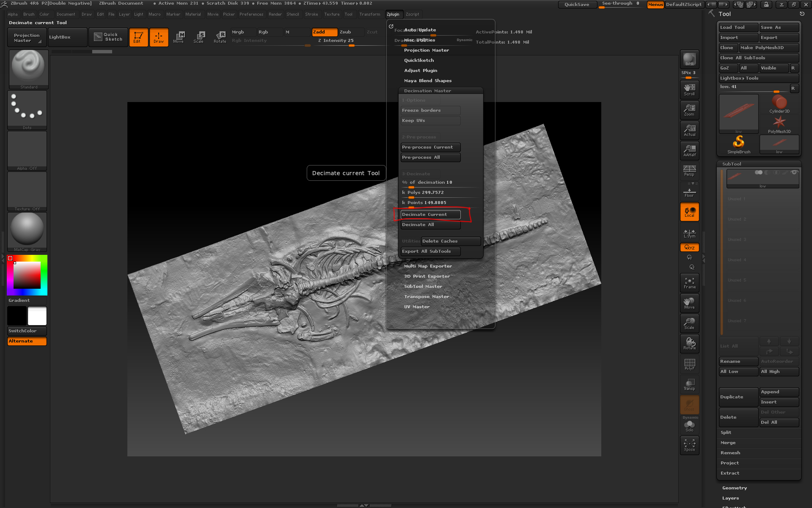Expand the UV Master section
This screenshot has height=508, width=812.
416,306
